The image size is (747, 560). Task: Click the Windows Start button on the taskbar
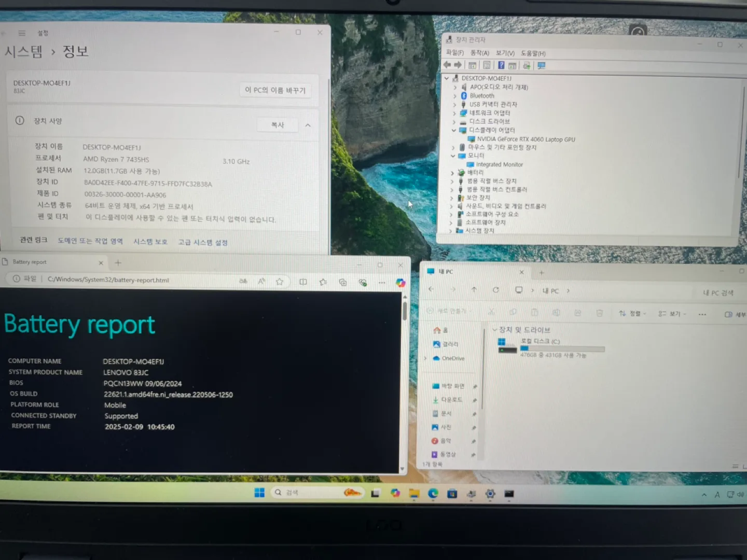click(x=259, y=493)
